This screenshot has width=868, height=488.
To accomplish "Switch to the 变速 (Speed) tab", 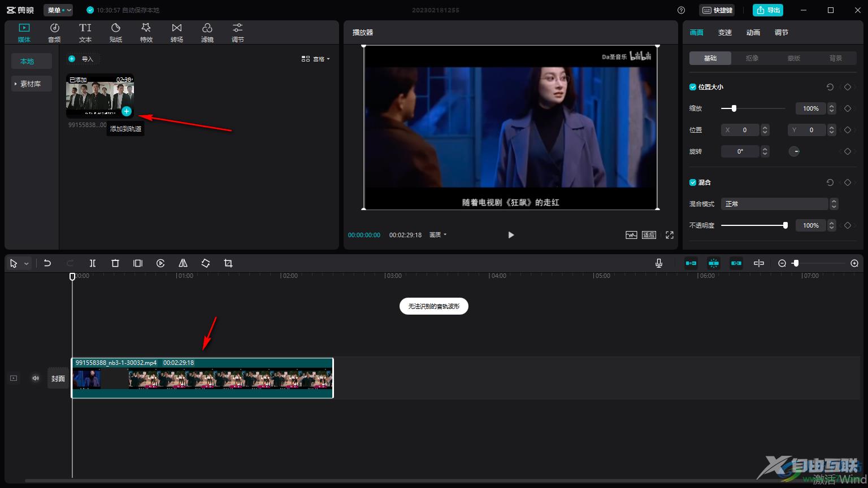I will 725,33.
